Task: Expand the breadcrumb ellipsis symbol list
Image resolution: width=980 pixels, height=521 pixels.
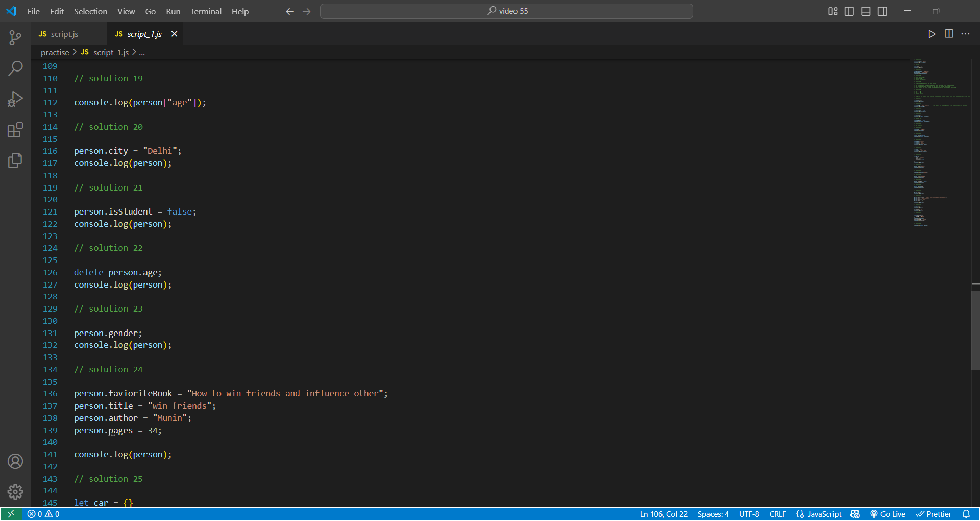Action: 142,52
